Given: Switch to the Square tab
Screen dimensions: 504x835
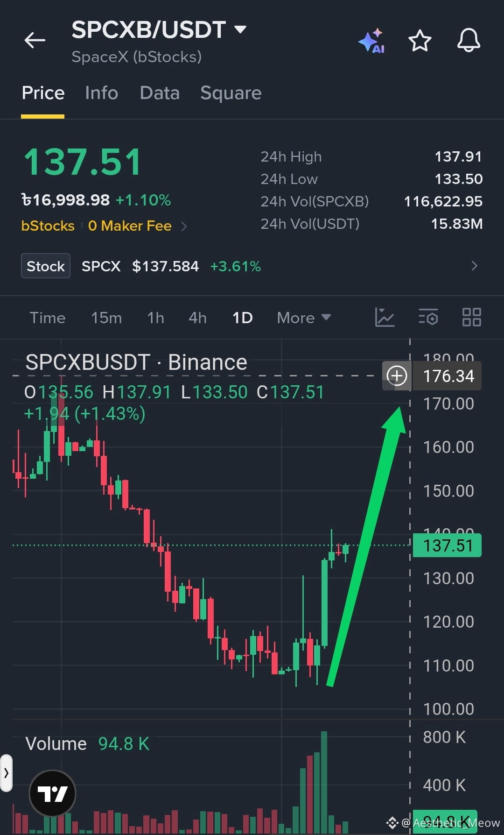Looking at the screenshot, I should pos(231,93).
